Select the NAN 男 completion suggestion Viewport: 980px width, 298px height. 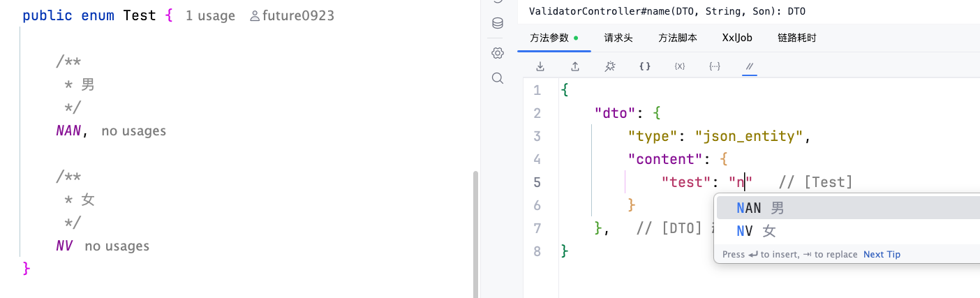[847, 208]
